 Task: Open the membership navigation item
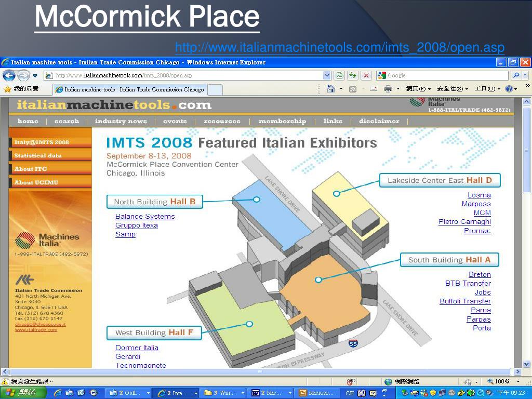[x=282, y=121]
